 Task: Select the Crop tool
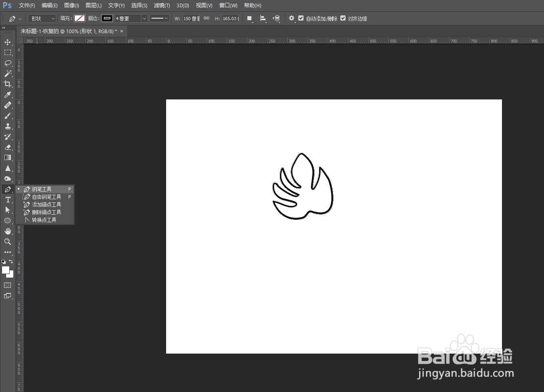(x=8, y=84)
